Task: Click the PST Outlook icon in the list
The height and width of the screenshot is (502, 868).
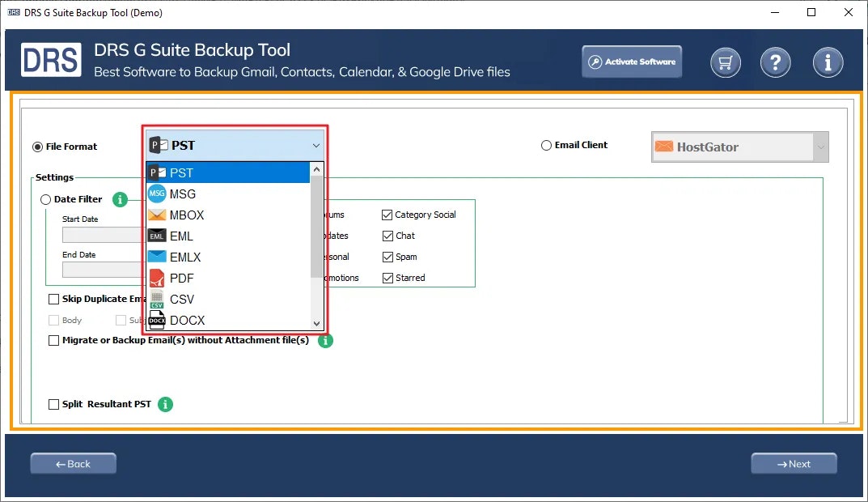Action: 157,172
